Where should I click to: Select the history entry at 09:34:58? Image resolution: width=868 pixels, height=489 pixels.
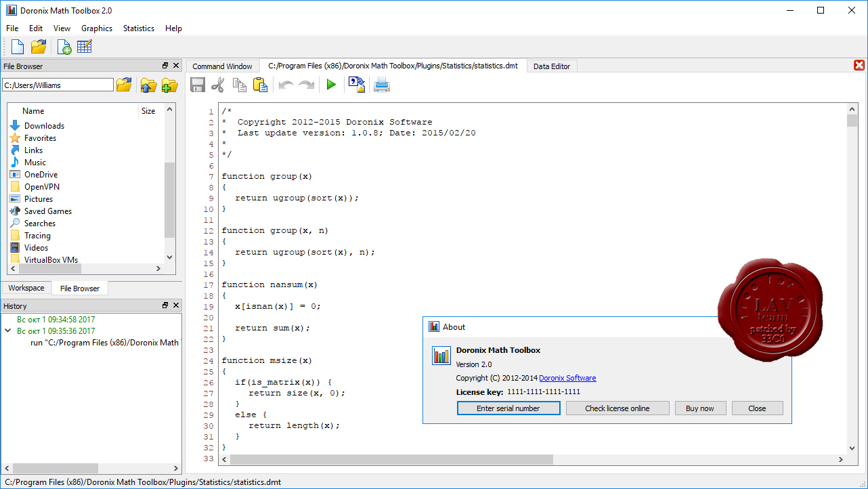point(56,319)
